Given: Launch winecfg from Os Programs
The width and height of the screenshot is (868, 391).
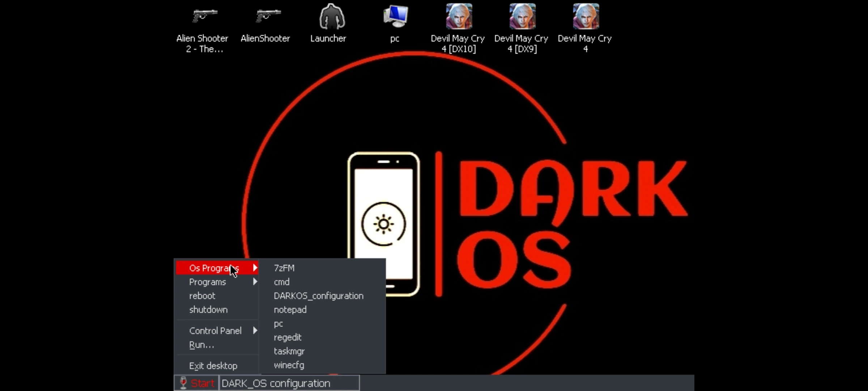Looking at the screenshot, I should [323, 365].
